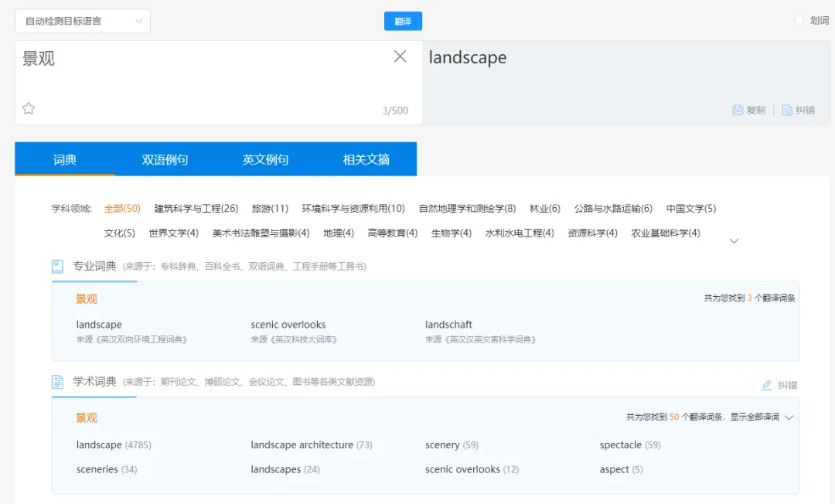
Task: Filter by 生物学(4)
Action: (451, 233)
